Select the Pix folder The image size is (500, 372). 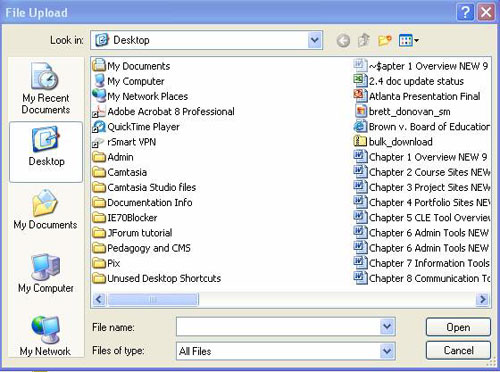[x=106, y=263]
